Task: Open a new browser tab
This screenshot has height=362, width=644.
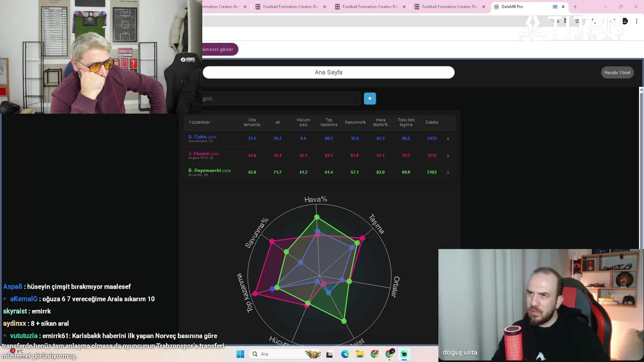Action: click(575, 7)
